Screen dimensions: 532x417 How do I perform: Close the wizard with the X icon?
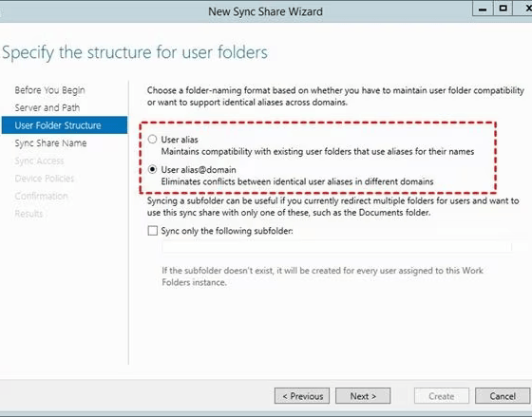click(x=527, y=9)
